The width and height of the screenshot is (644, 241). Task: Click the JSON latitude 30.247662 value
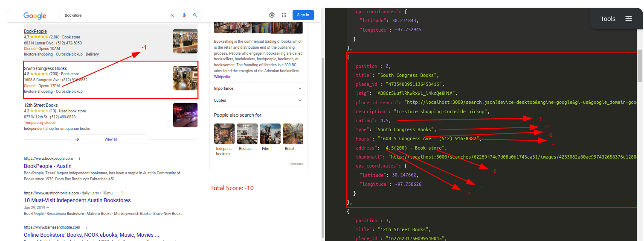coord(405,175)
